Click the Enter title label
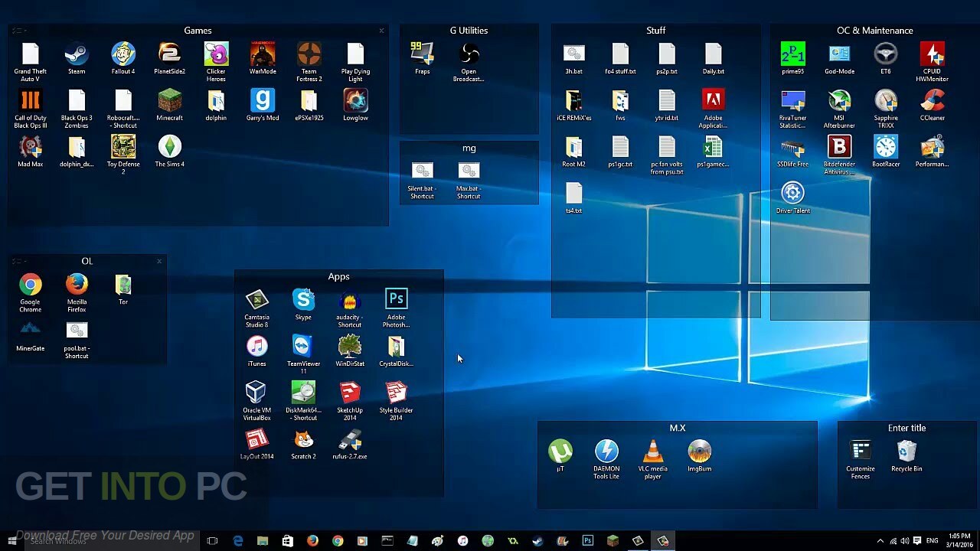Image resolution: width=980 pixels, height=551 pixels. click(906, 428)
